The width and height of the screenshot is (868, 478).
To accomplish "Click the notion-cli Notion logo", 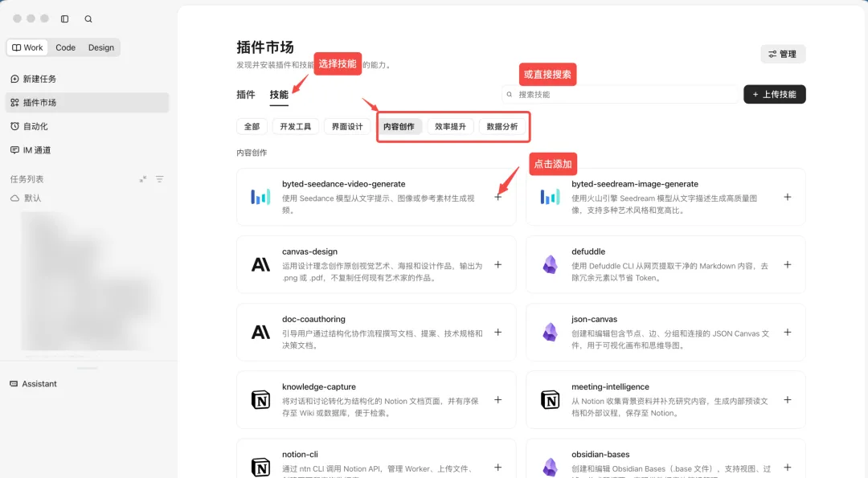I will 260,468.
